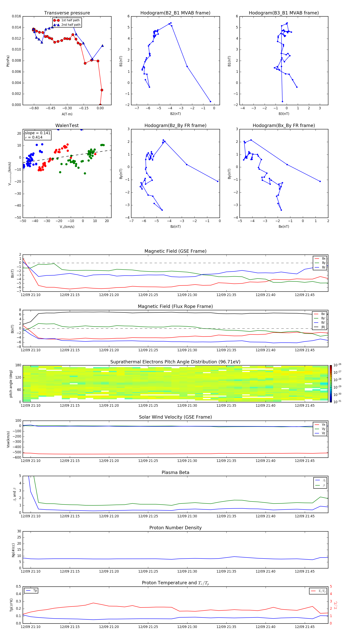Click the rightmost point in Bx_By hodogram
The height and width of the screenshot is (644, 351).
[320, 181]
